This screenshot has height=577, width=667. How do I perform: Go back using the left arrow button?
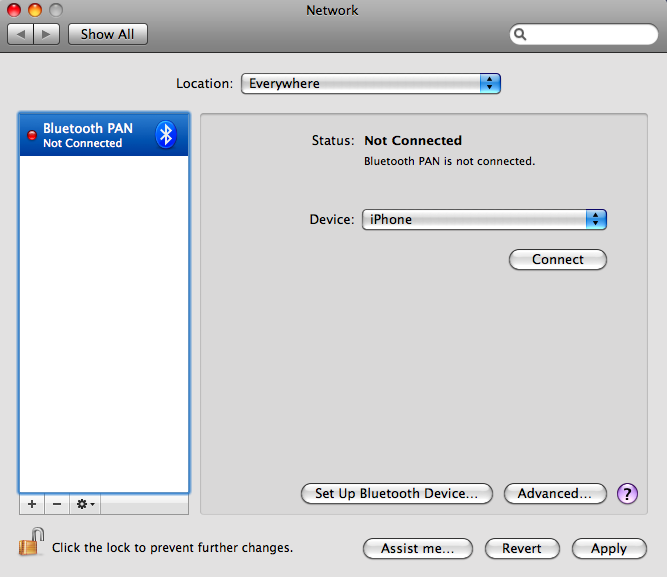coord(21,34)
